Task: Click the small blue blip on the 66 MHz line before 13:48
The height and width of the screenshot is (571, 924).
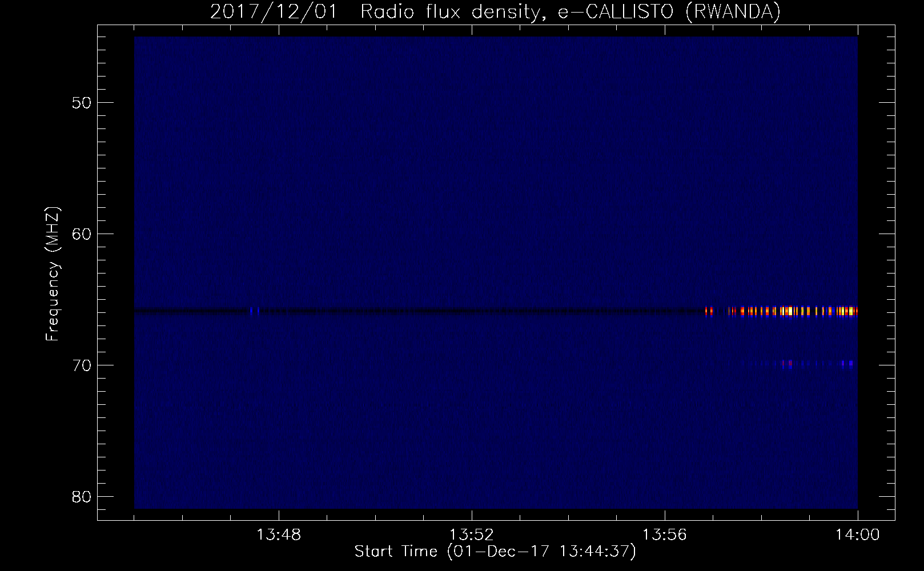Action: click(254, 311)
